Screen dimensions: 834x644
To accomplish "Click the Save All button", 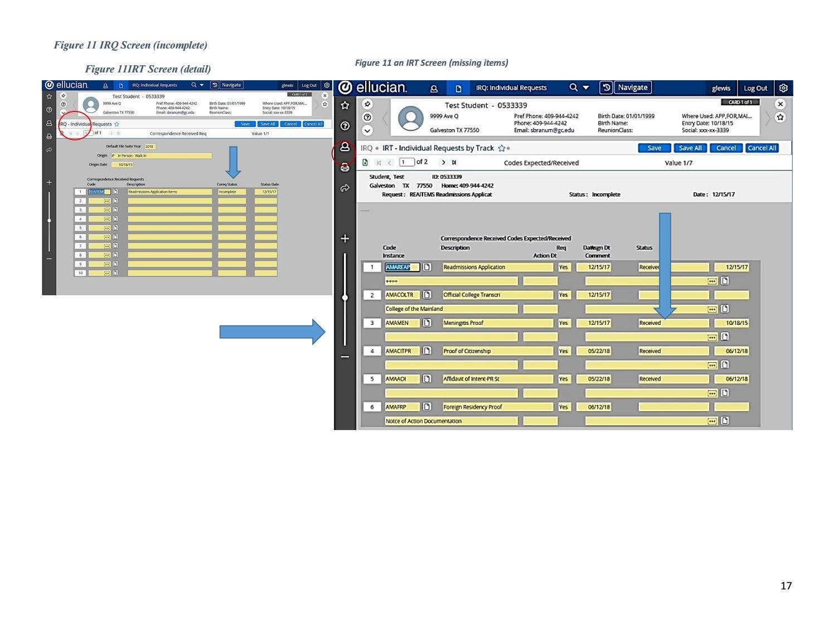I will (x=690, y=148).
